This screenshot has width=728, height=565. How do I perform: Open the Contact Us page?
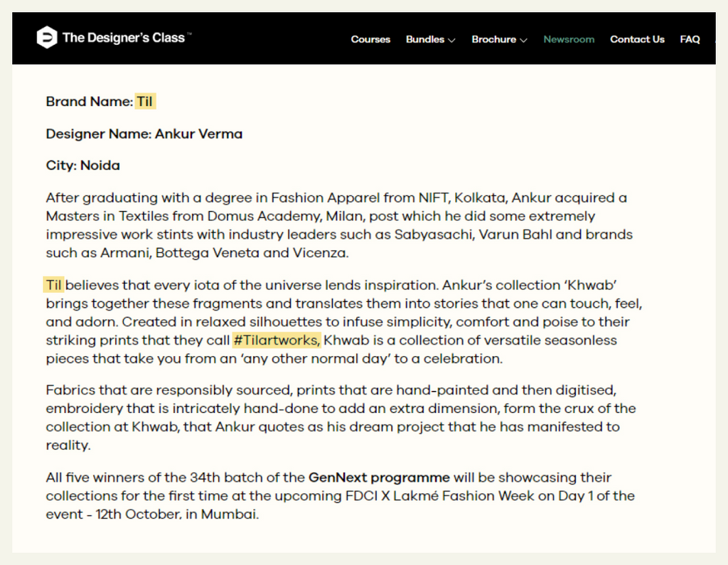(637, 40)
